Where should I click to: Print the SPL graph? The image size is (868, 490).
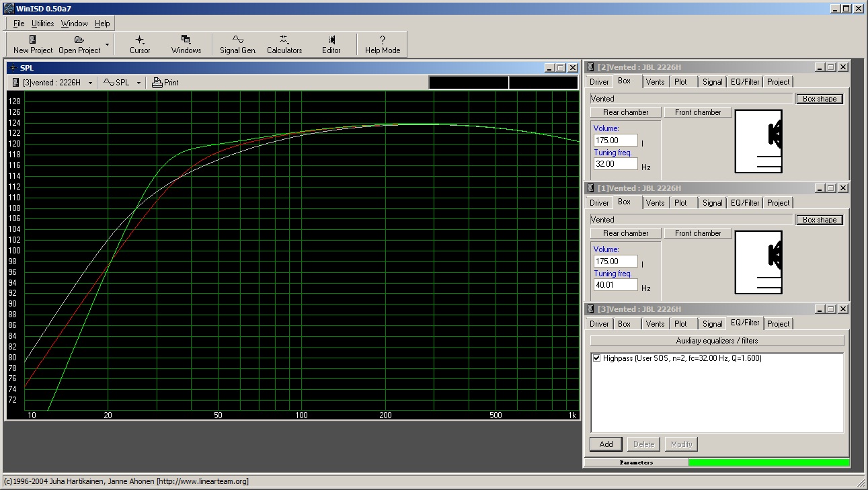[165, 83]
